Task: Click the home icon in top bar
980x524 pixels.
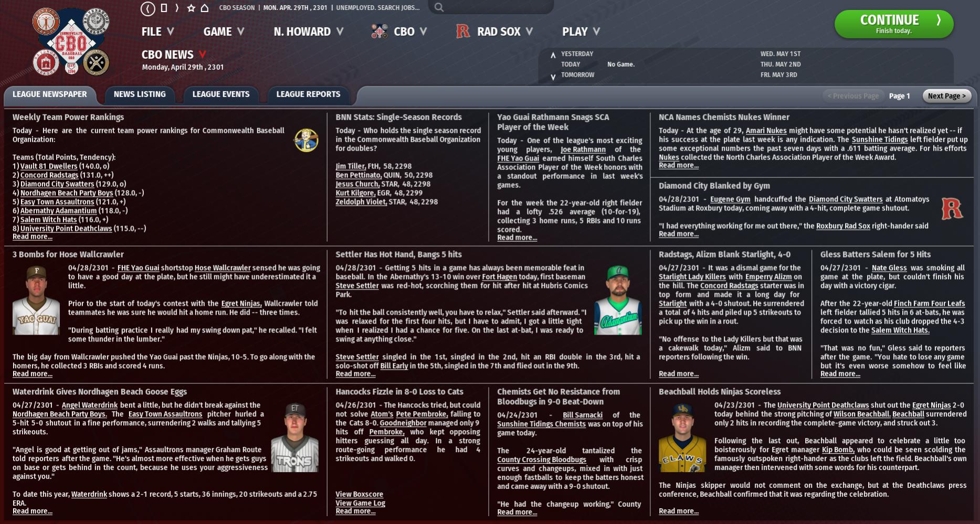Action: [205, 8]
